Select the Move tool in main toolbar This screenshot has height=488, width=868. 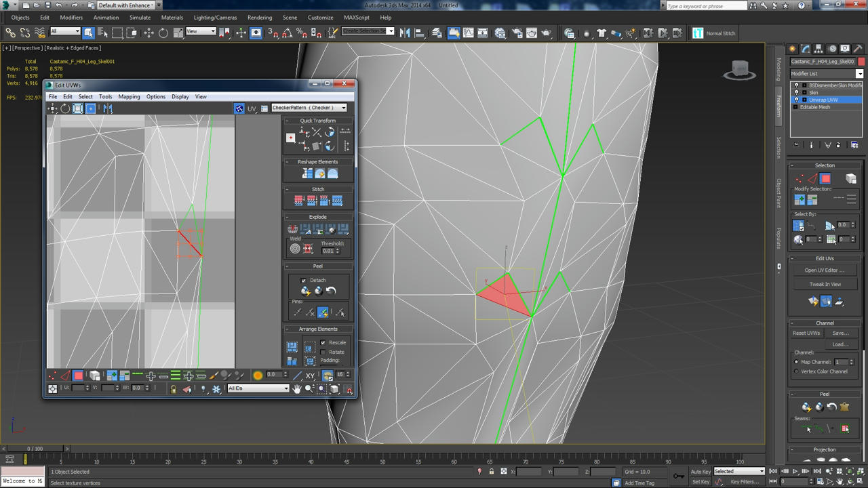pyautogui.click(x=149, y=33)
